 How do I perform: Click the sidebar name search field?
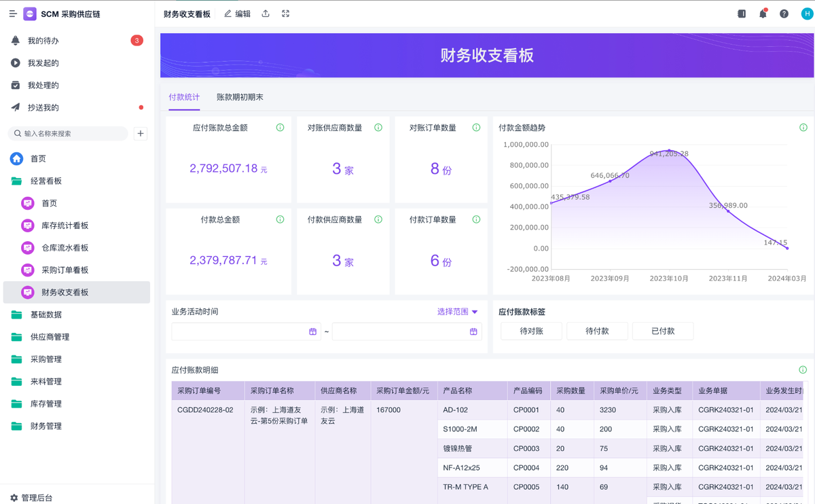(x=68, y=134)
